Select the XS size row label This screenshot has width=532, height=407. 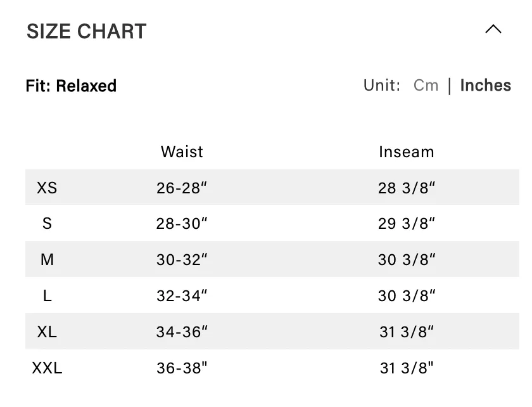(47, 188)
